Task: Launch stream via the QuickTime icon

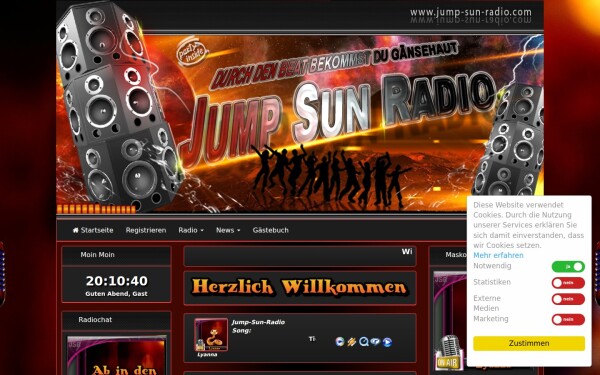Action: 364,341
